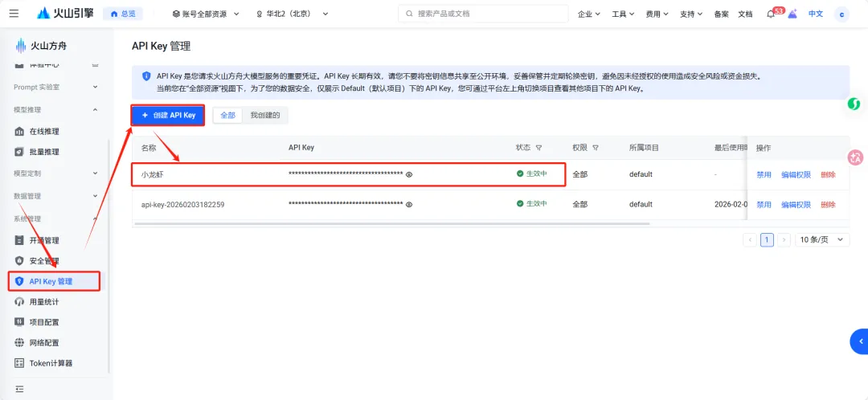Open the 10 条/页 page size dropdown
The height and width of the screenshot is (400, 868).
coord(823,239)
